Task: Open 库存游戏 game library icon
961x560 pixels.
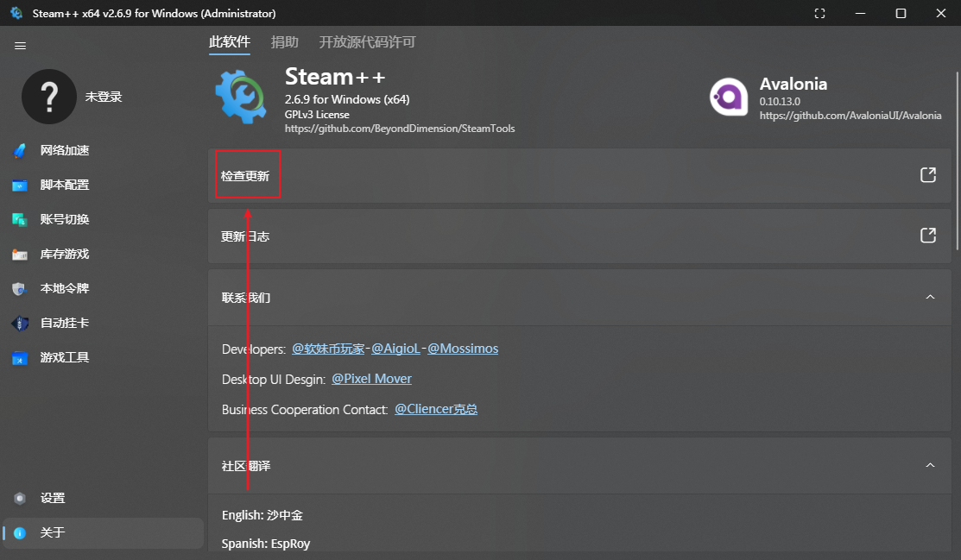Action: tap(20, 255)
